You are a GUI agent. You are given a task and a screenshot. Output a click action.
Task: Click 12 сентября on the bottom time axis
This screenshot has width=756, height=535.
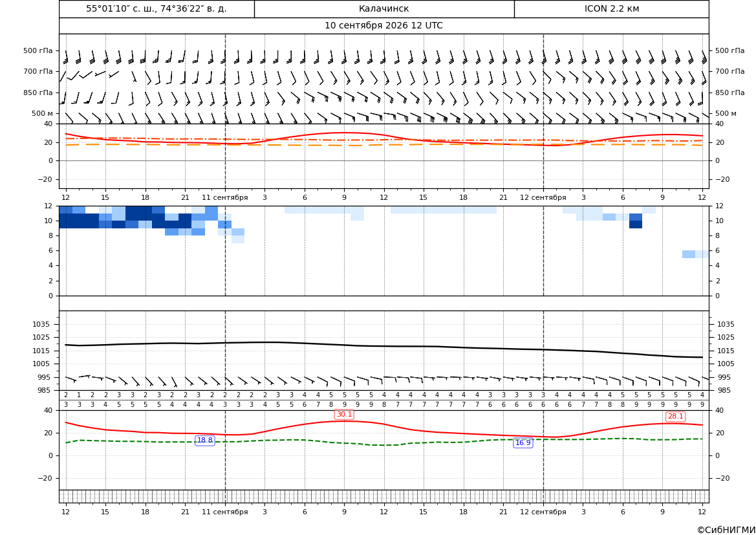click(x=543, y=512)
